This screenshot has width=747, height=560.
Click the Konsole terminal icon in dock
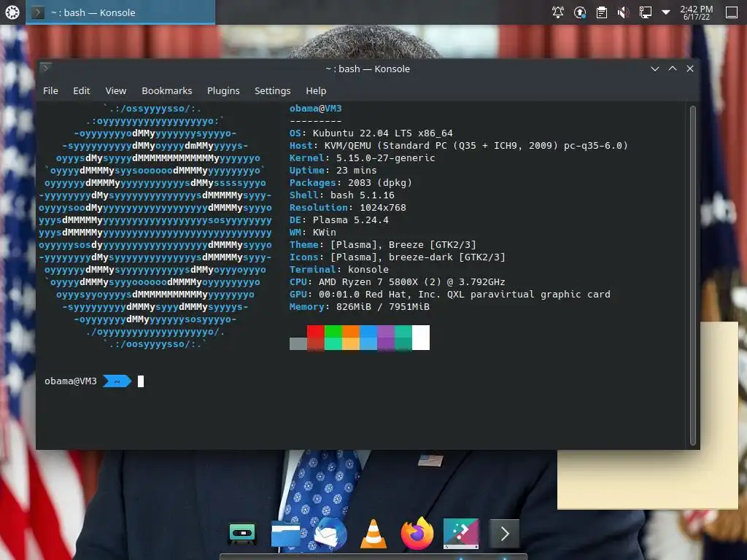pos(505,534)
